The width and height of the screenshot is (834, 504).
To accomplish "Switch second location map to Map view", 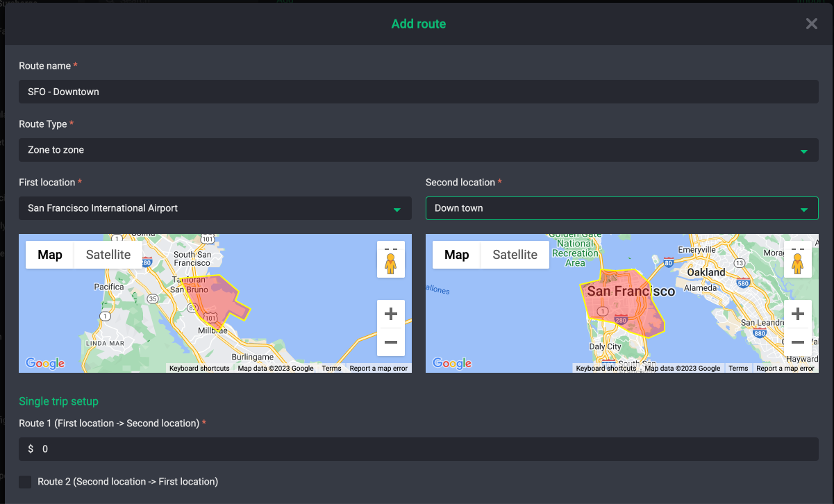I will (x=457, y=255).
